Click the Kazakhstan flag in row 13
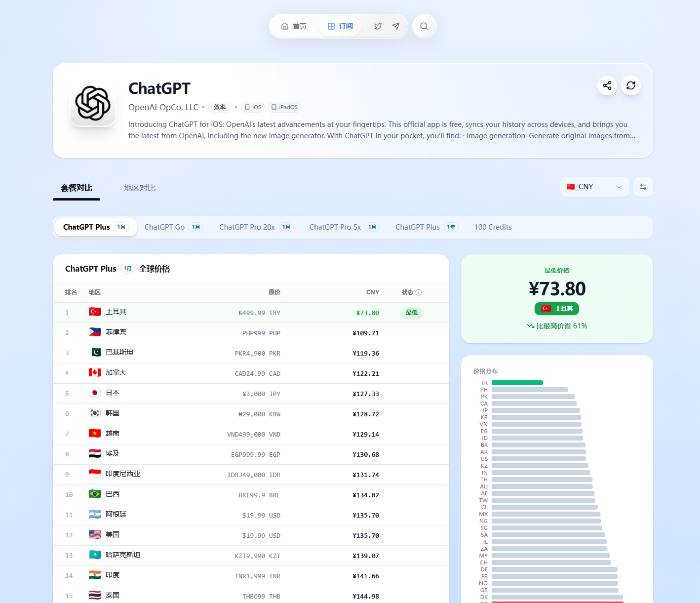This screenshot has height=603, width=700. (x=95, y=555)
